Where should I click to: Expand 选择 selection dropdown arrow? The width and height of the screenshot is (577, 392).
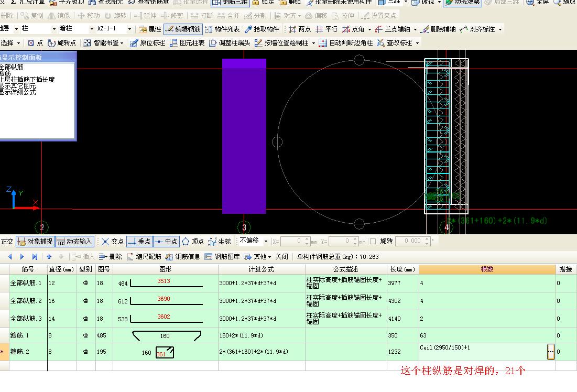point(19,43)
